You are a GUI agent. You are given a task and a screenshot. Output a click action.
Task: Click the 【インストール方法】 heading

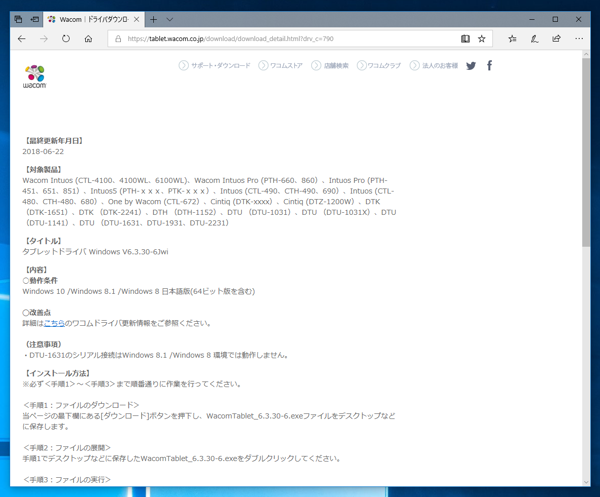[x=57, y=373]
